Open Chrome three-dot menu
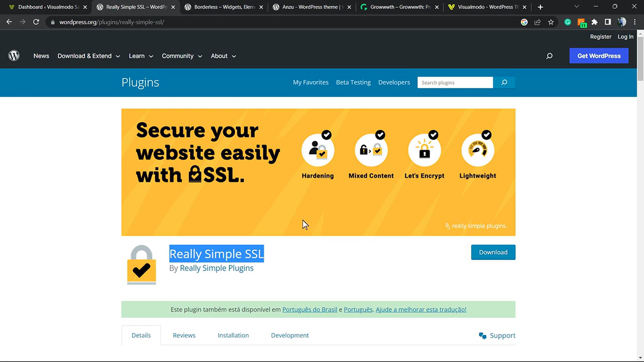Image resolution: width=644 pixels, height=362 pixels. (635, 22)
